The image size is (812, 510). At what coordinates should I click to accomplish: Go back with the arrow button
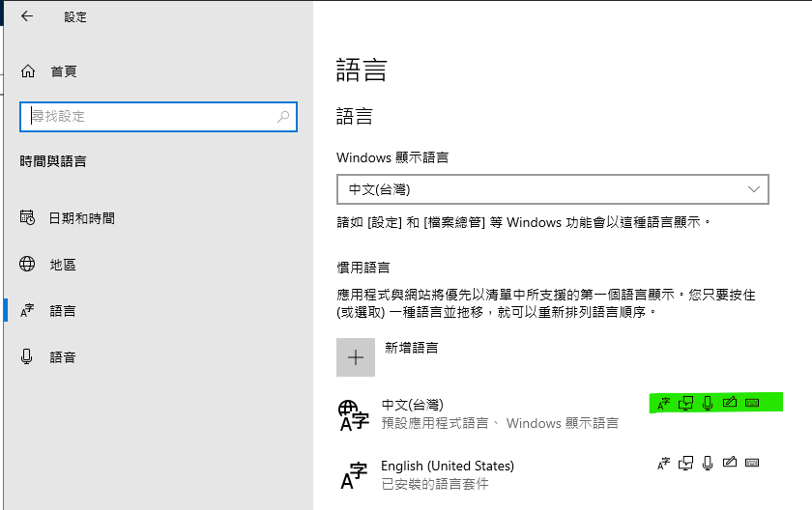27,16
